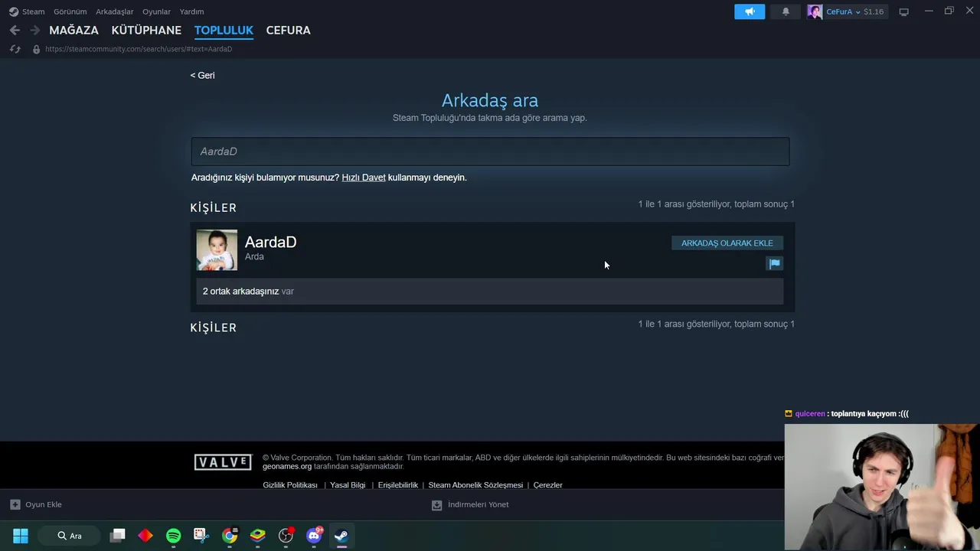Open OBS Studio from the taskbar
980x551 pixels.
click(x=286, y=536)
